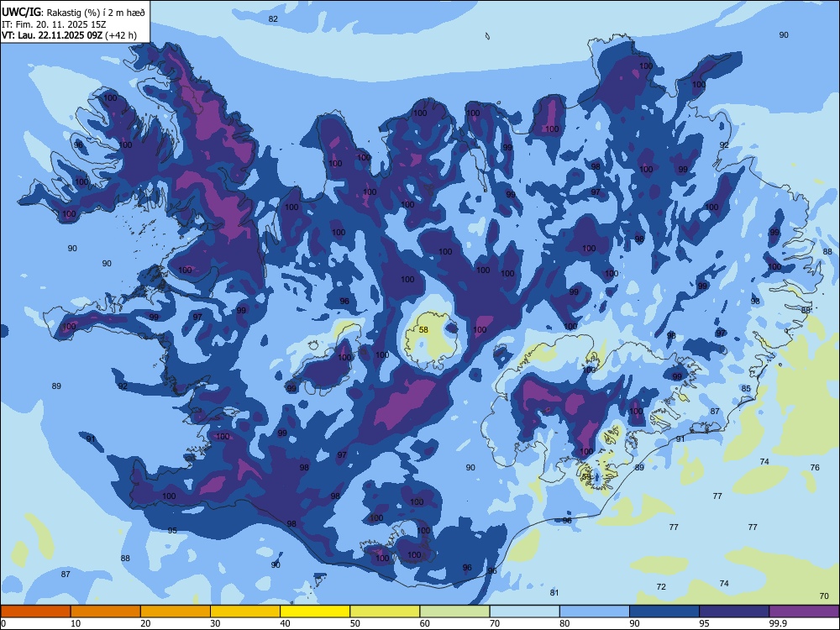This screenshot has width=840, height=630.
Task: Click the "UWC/IG" title text
Action: [x=21, y=13]
